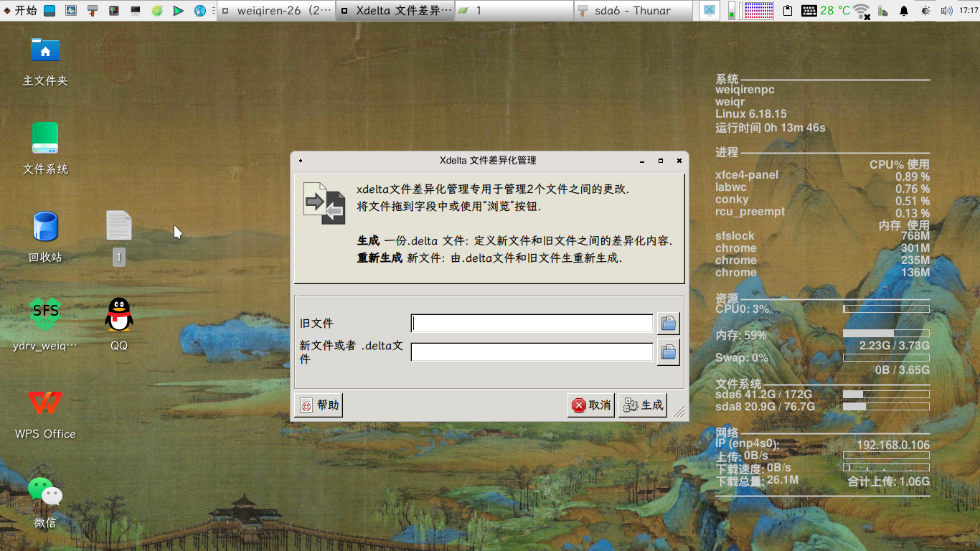This screenshot has width=980, height=551.
Task: Open the TV color-bars launcher icon
Action: (x=114, y=11)
